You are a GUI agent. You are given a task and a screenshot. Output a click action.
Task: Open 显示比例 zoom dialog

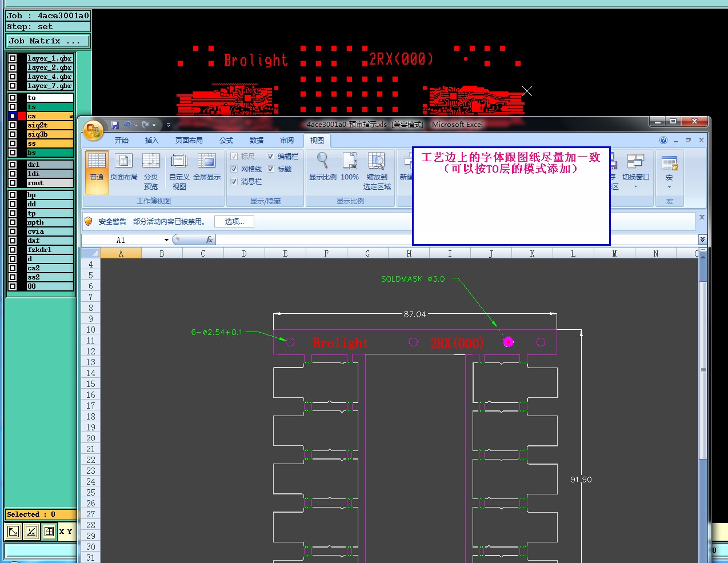[323, 167]
